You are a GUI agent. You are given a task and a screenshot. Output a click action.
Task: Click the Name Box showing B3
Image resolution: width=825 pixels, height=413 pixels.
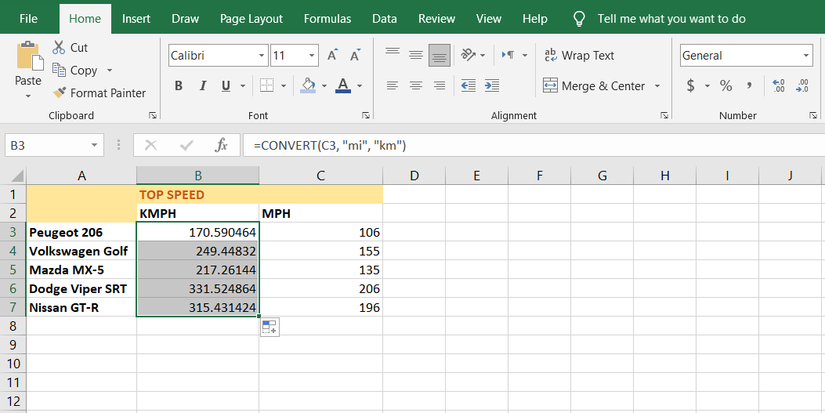click(50, 145)
